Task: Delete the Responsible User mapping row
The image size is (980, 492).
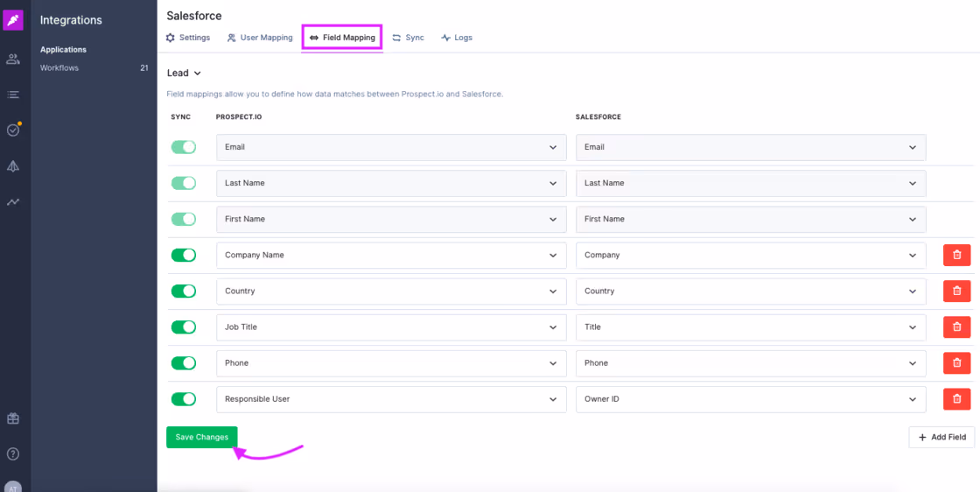Action: (x=956, y=399)
